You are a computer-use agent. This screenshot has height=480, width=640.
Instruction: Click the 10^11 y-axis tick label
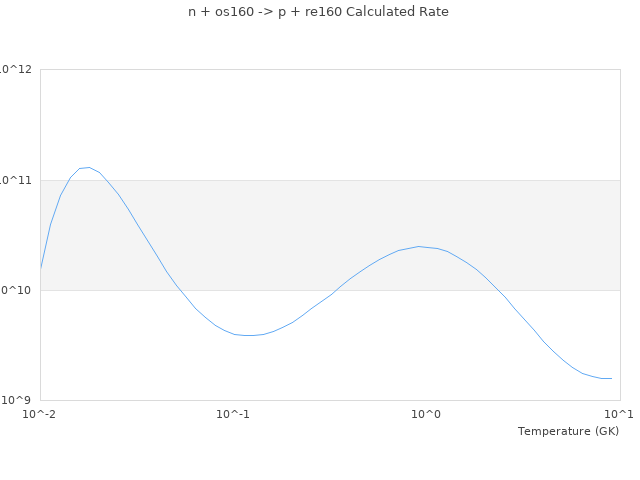click(x=16, y=180)
